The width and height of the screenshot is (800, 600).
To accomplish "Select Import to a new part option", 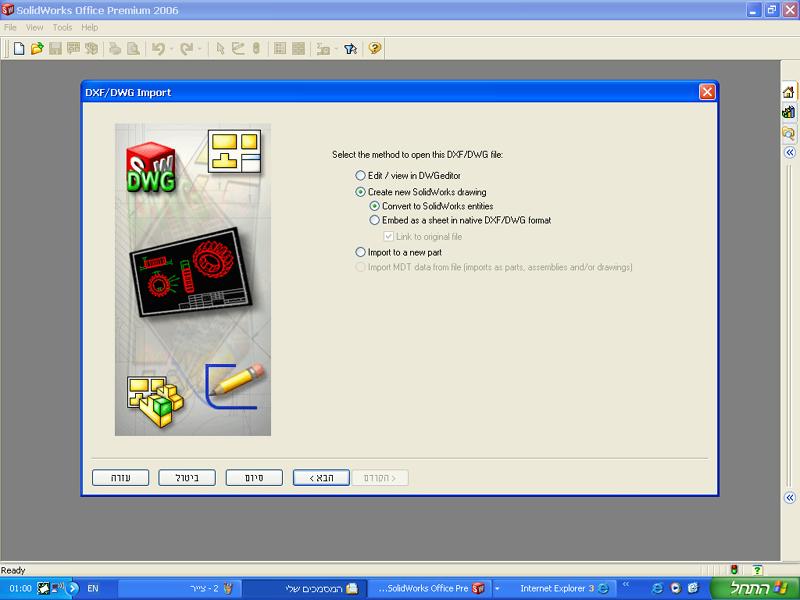I will [x=361, y=253].
